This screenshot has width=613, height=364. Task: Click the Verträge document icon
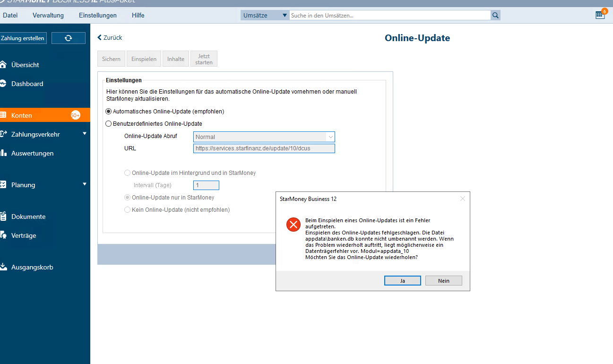[3, 235]
